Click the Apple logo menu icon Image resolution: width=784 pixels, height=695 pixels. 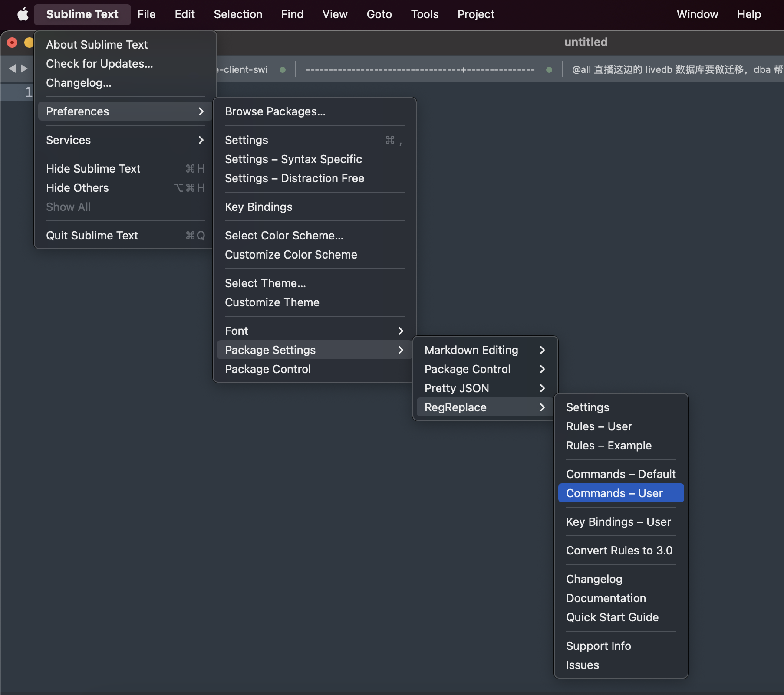[23, 14]
